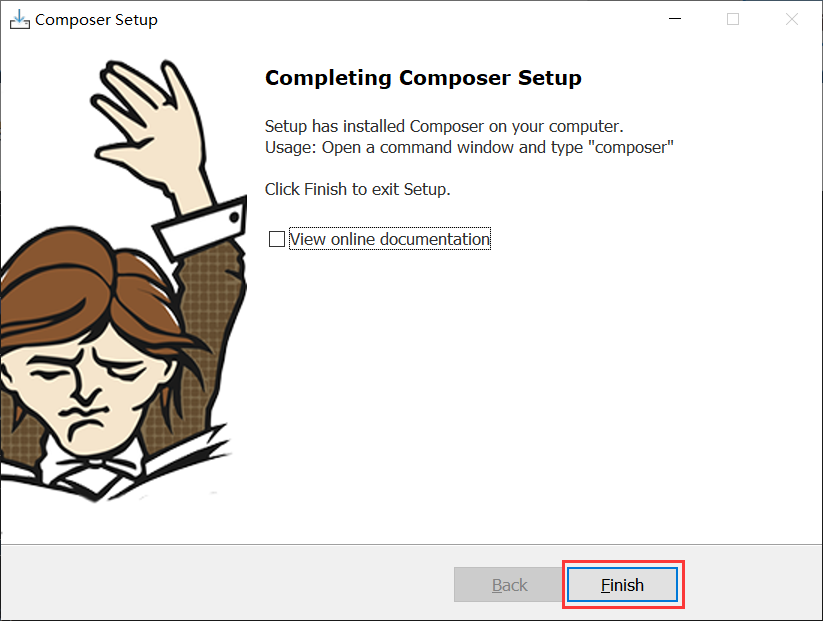Click the maximize icon on the title bar
The height and width of the screenshot is (621, 823).
point(733,18)
